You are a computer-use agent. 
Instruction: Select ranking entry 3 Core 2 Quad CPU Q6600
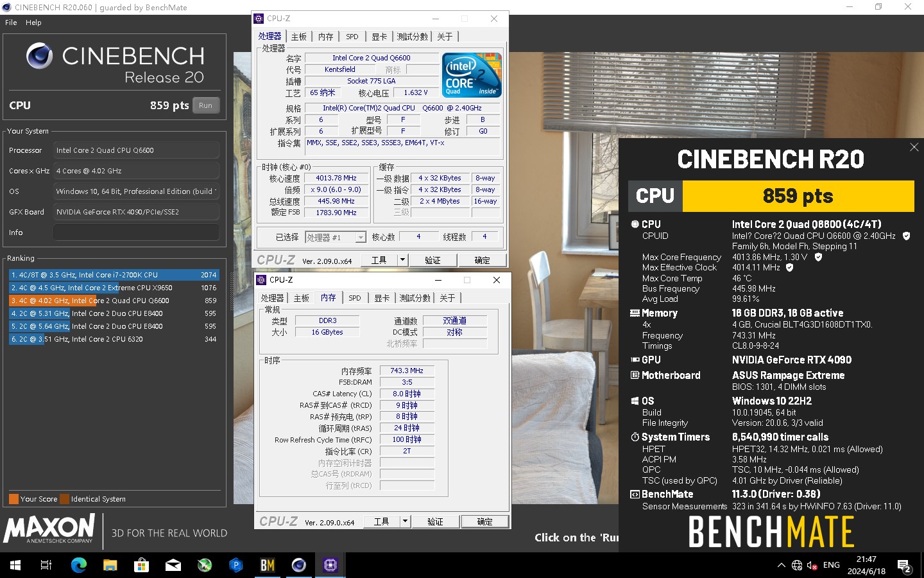(114, 301)
